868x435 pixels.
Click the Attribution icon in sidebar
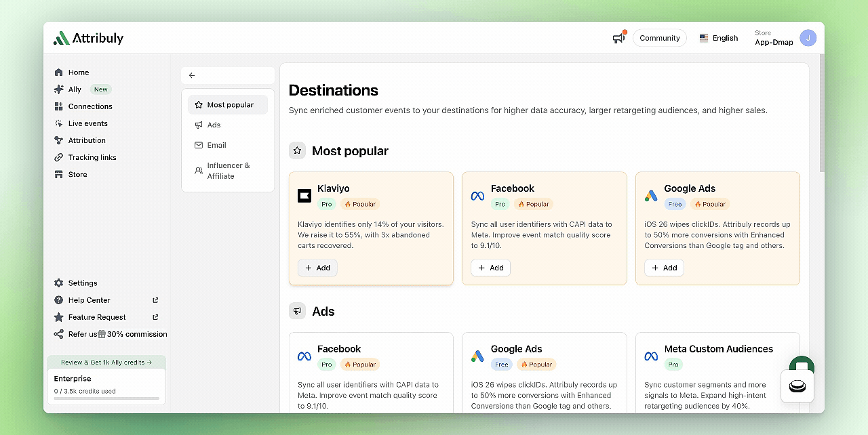[59, 140]
